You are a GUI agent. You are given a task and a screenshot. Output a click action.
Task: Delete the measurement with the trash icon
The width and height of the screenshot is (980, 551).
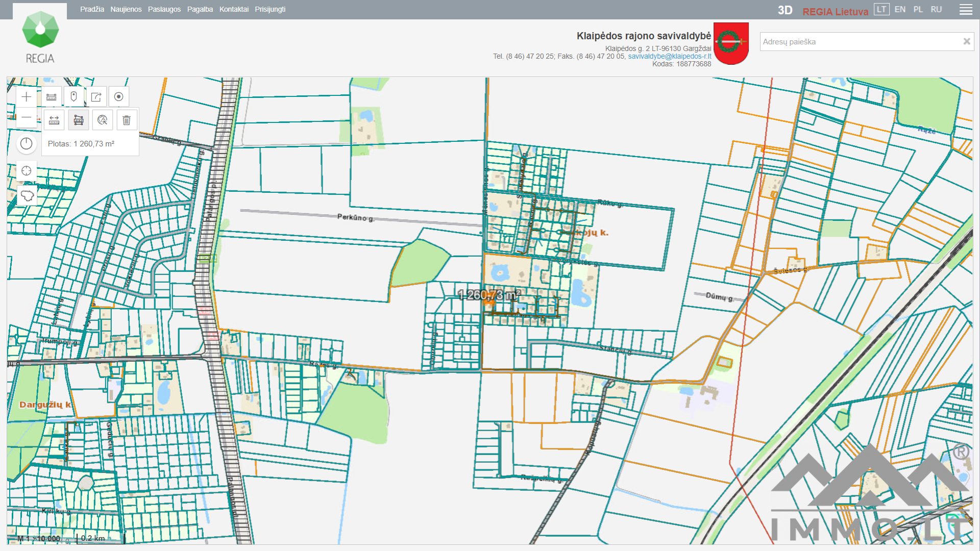click(x=127, y=120)
